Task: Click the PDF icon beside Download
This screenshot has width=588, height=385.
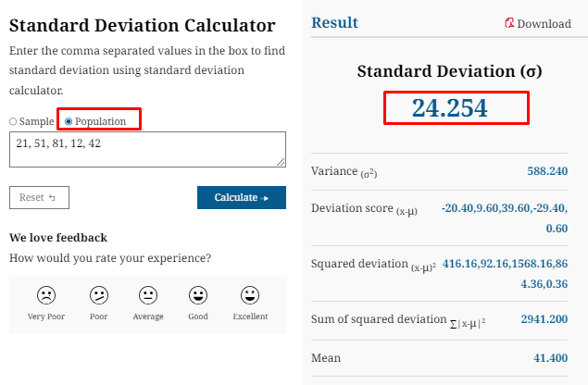Action: click(x=509, y=23)
